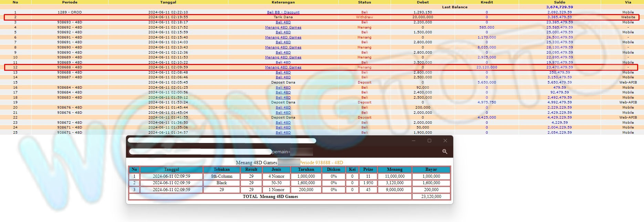Open Menang 48D Games link in row 12
The height and width of the screenshot is (222, 644).
coord(283,67)
